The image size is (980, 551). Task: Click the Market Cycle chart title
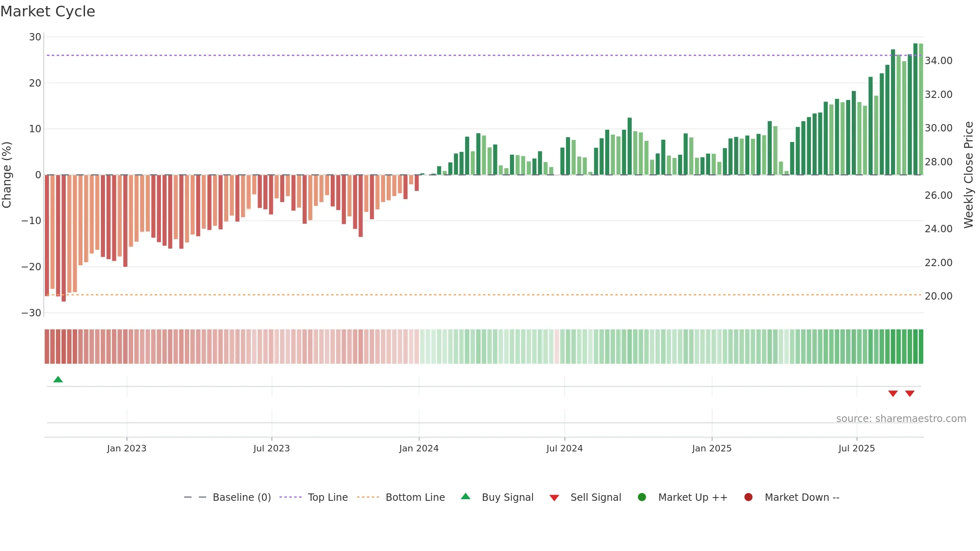[x=48, y=11]
